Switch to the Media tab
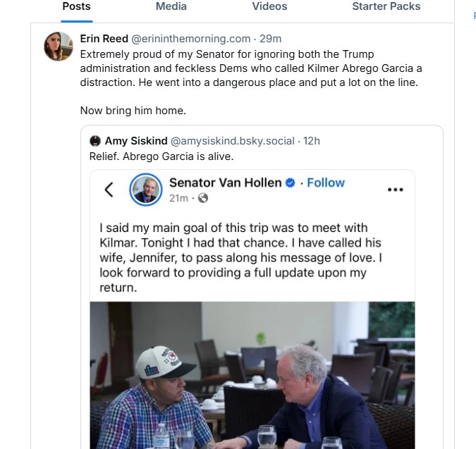 [171, 6]
